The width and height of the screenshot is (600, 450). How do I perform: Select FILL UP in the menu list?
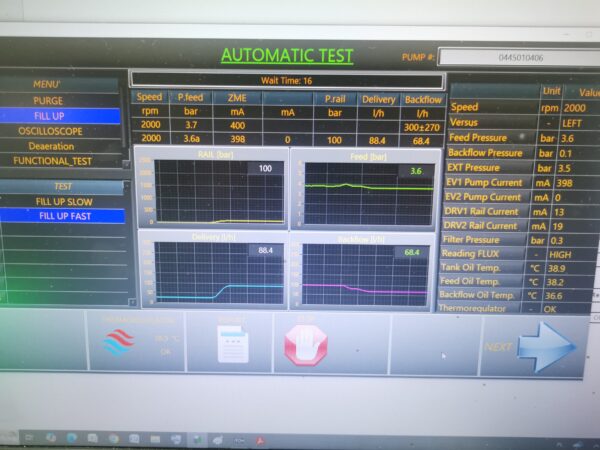tap(48, 116)
